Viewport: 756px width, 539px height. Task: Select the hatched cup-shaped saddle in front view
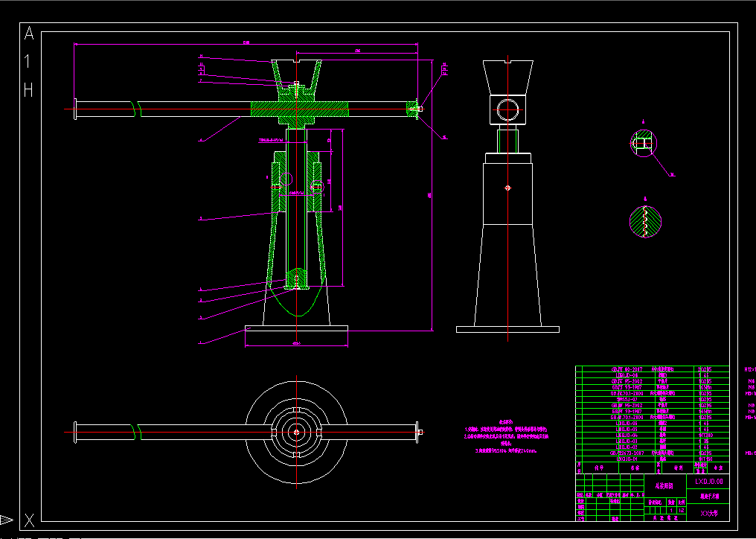[296, 77]
